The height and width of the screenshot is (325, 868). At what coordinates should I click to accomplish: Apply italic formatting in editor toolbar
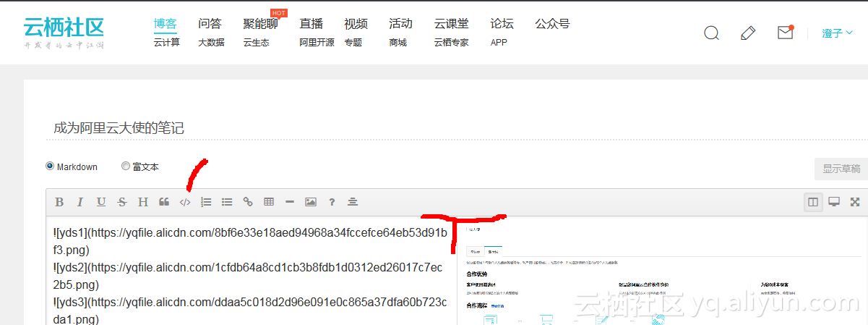[80, 202]
